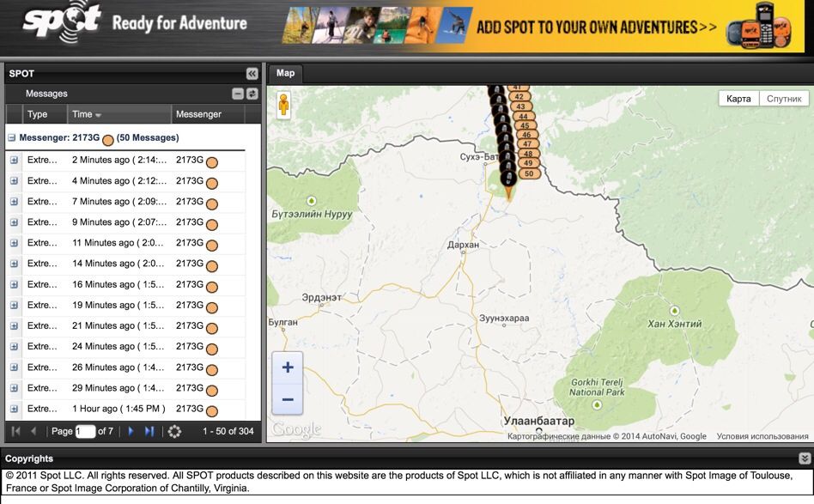Jump to last page of messages
Image resolution: width=814 pixels, height=504 pixels.
click(x=149, y=431)
